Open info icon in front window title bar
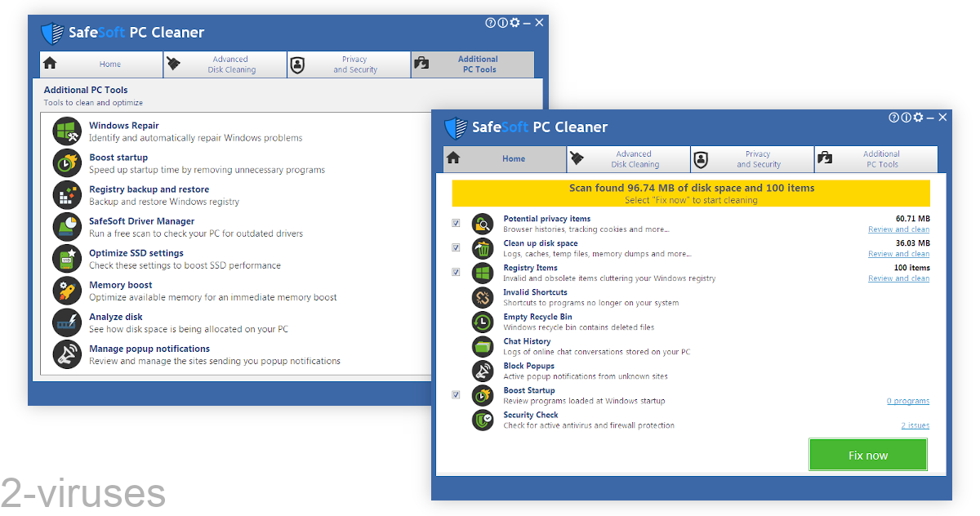Viewport: 980px width, 516px height. 906,118
